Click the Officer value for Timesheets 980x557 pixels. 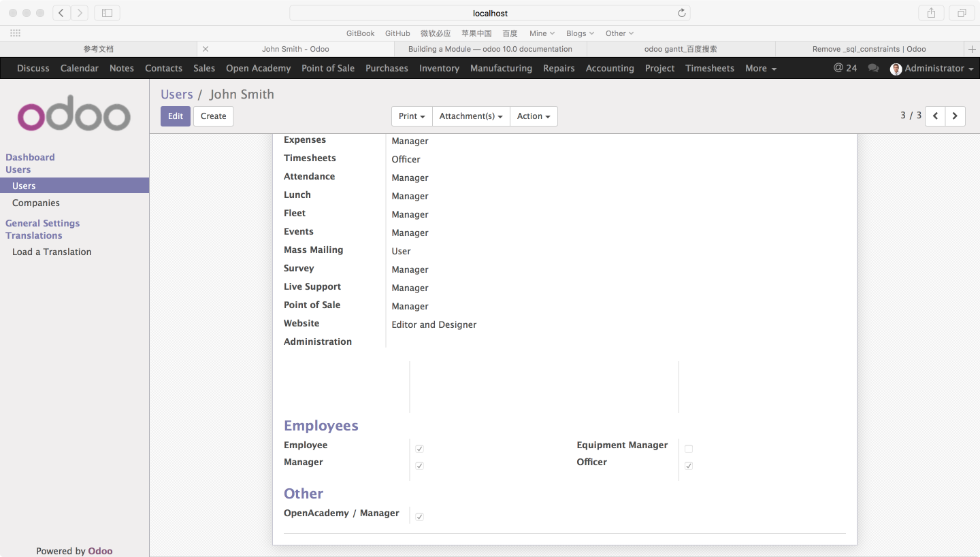406,159
